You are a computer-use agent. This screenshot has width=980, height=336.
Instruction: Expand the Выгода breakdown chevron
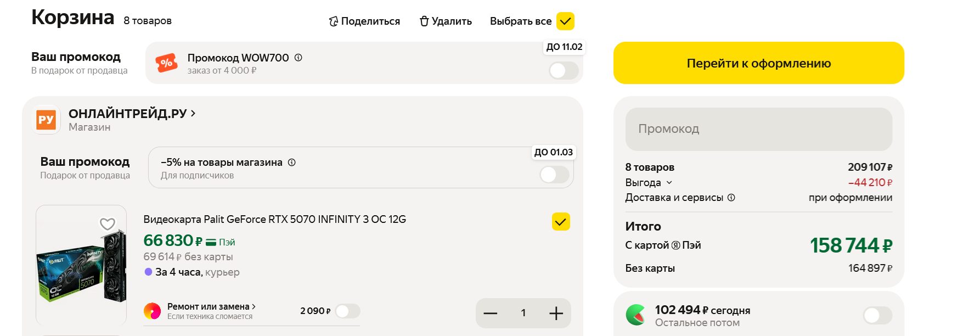[x=669, y=183]
